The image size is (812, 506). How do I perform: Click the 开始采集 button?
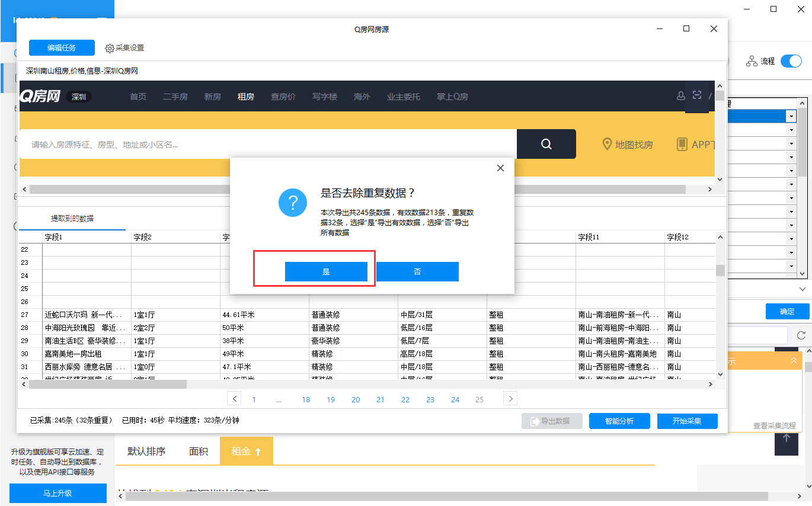[x=688, y=421]
